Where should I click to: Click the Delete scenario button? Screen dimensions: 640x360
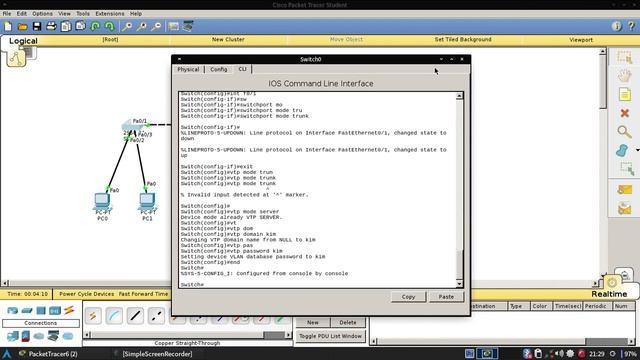348,322
